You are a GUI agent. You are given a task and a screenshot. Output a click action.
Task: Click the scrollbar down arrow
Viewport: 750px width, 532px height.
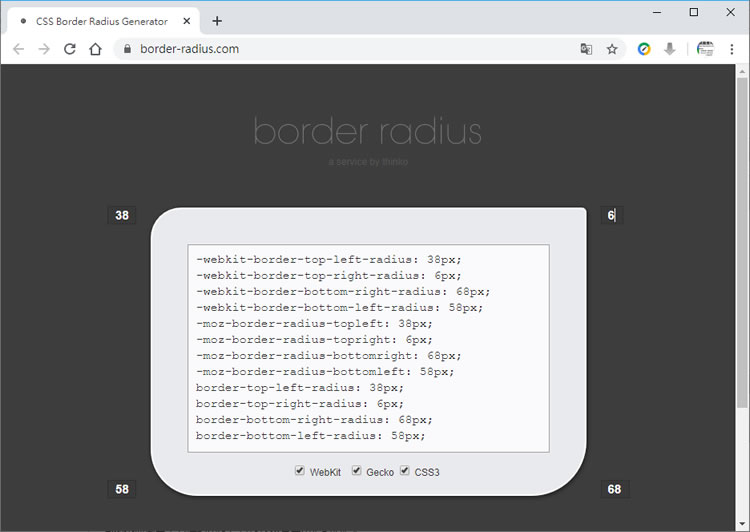[x=742, y=524]
